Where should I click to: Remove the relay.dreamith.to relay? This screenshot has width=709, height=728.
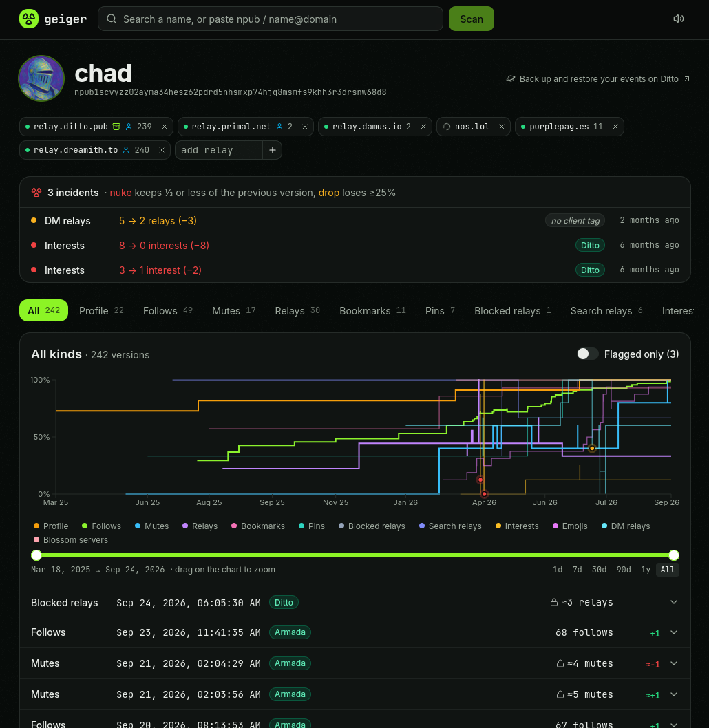coord(162,150)
